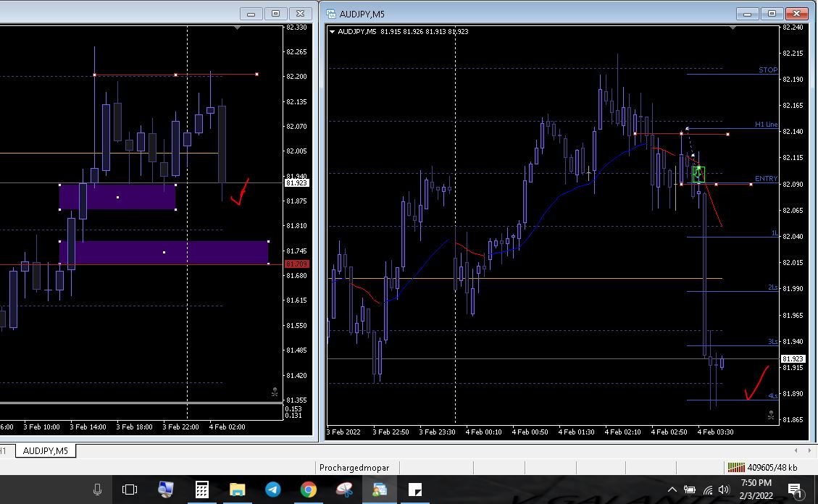Open the Telegram icon in the taskbar
Screen dimensions: 818x504
(x=273, y=490)
